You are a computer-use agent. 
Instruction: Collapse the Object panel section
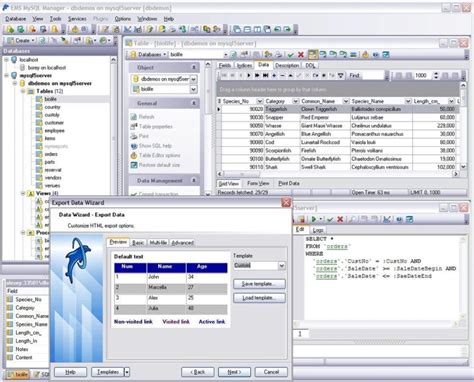(194, 68)
